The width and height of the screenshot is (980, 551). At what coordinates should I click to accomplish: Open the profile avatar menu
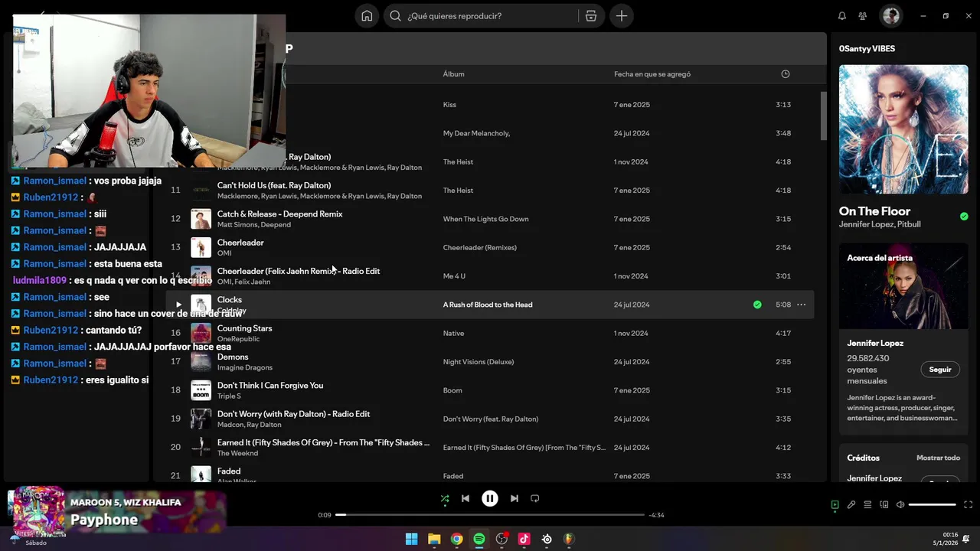click(x=890, y=15)
